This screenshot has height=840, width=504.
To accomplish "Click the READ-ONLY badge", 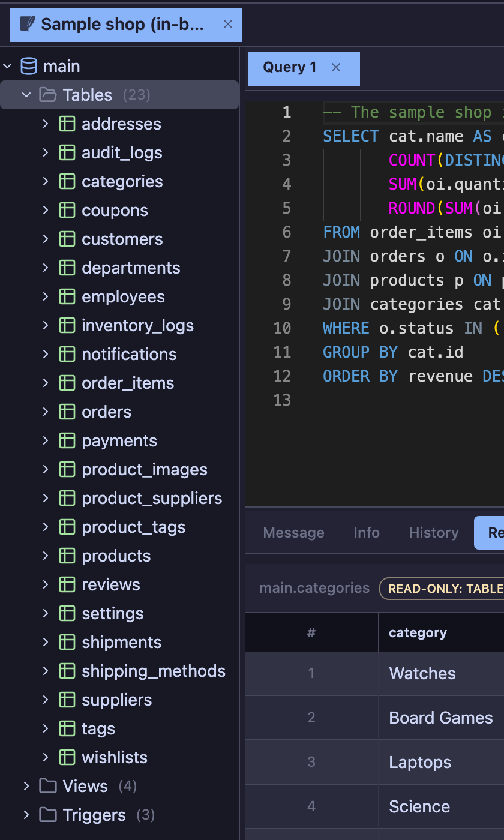I will (x=442, y=589).
